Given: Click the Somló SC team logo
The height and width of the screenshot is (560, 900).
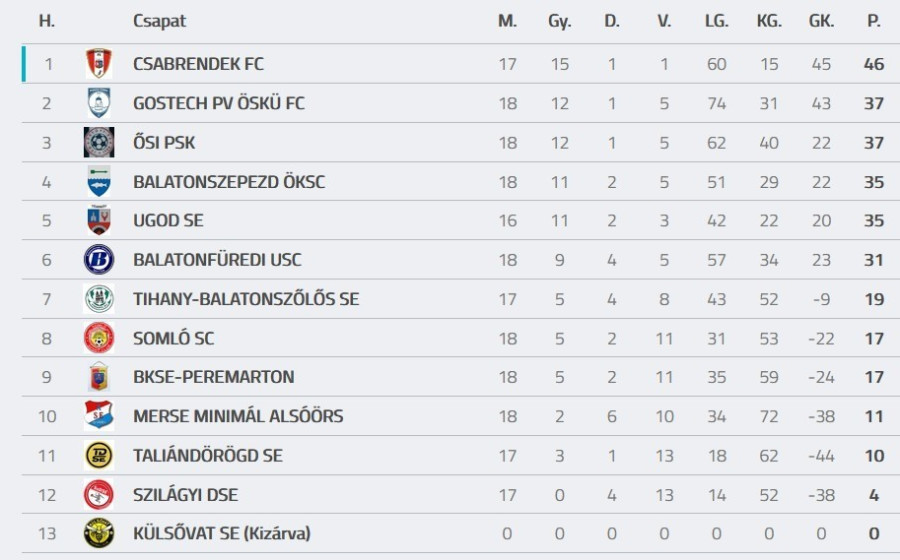Looking at the screenshot, I should pos(98,338).
